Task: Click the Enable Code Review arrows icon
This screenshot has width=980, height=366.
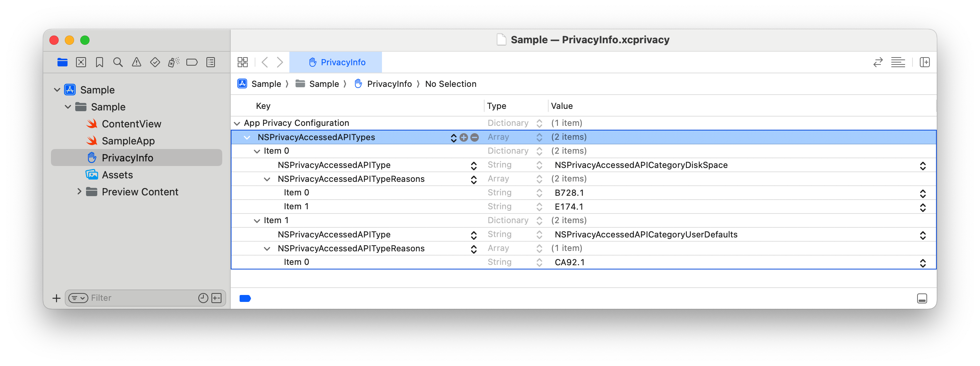Action: (878, 62)
